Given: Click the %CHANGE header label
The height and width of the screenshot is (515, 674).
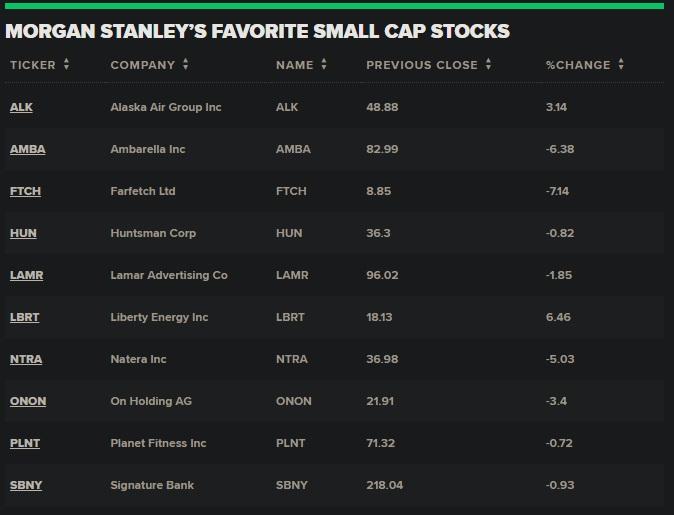Looking at the screenshot, I should [x=578, y=65].
